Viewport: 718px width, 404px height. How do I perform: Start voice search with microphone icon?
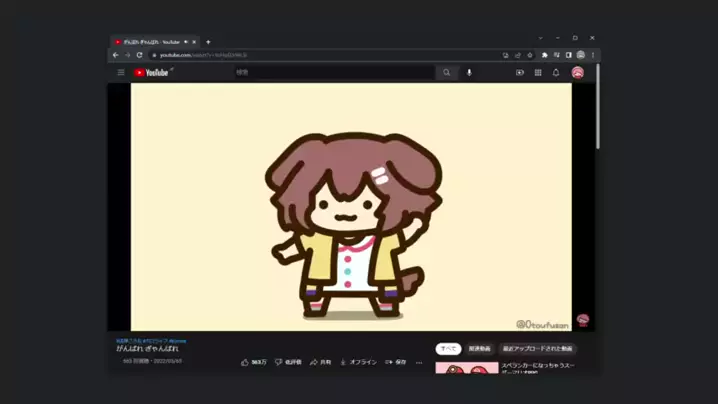pyautogui.click(x=469, y=73)
